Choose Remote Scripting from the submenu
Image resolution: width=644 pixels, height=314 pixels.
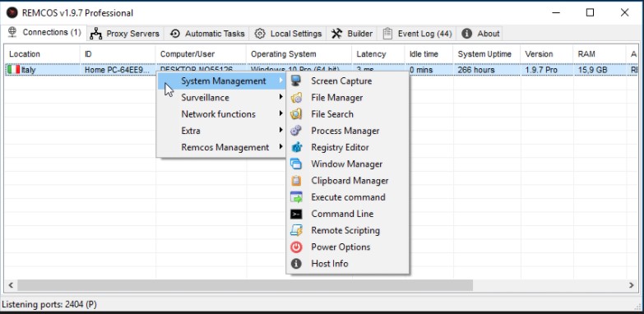point(347,230)
